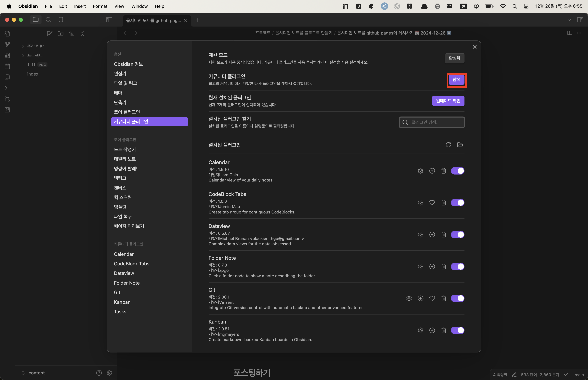Create a new folder icon

(x=60, y=34)
